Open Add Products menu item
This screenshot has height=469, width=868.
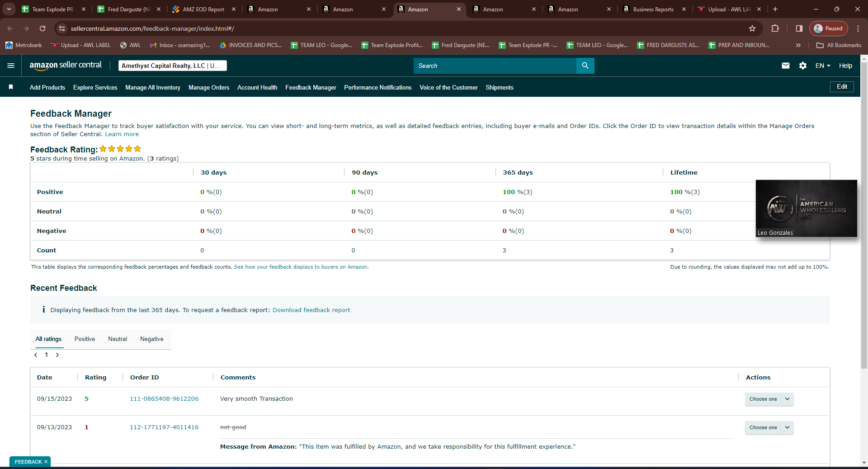pos(47,87)
